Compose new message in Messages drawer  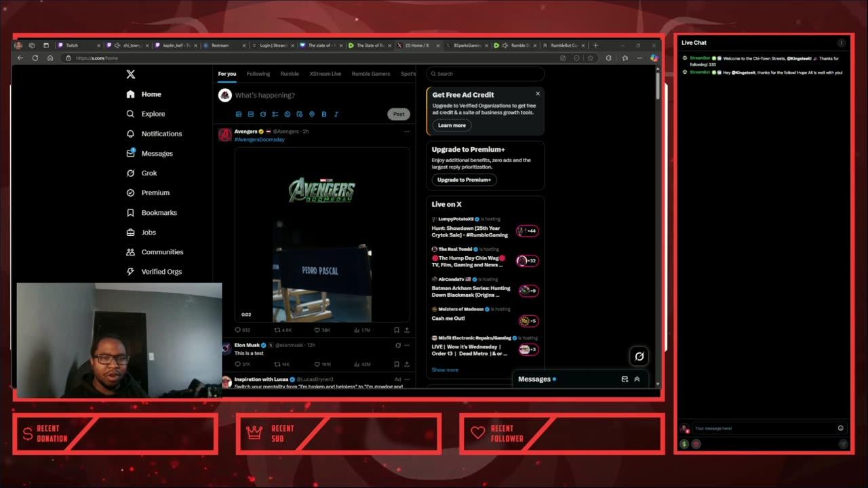tap(625, 379)
